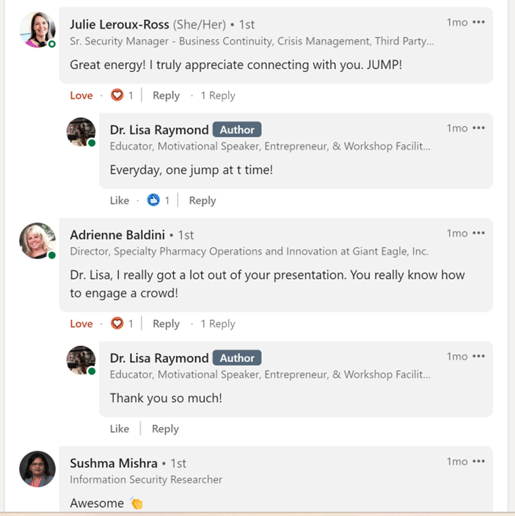Like the 'Thank you so much!' reply
Screen dimensions: 515x516
tap(119, 429)
